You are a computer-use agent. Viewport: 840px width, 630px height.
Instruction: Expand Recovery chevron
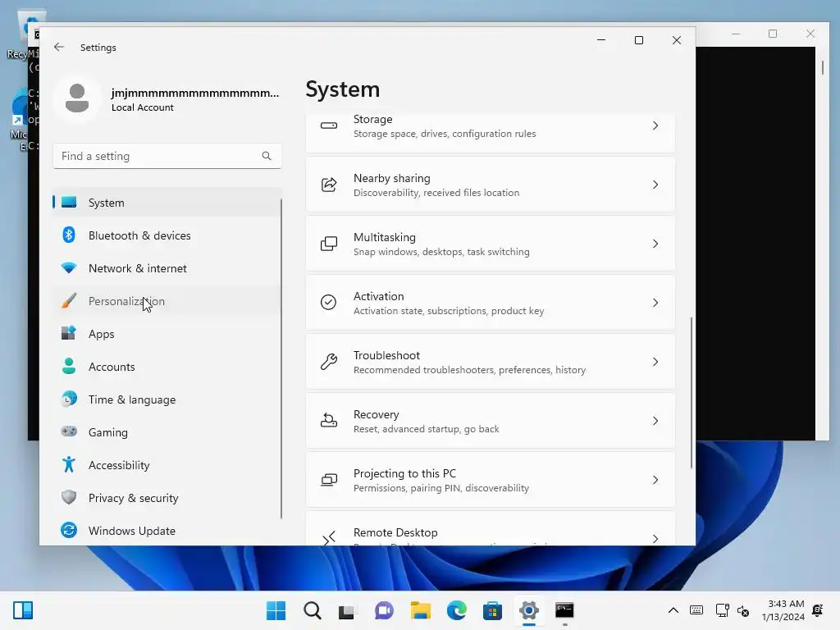click(655, 421)
